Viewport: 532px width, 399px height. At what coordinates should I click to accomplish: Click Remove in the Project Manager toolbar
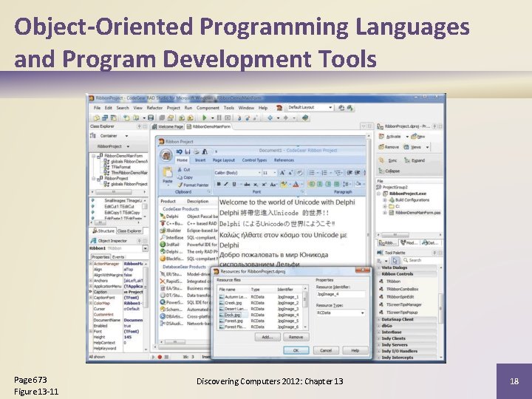(x=389, y=147)
